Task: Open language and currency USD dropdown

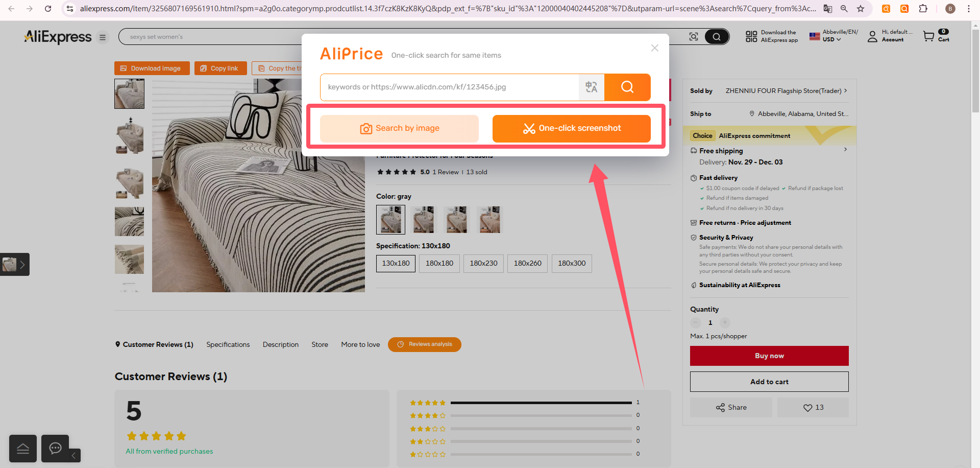Action: 834,36
